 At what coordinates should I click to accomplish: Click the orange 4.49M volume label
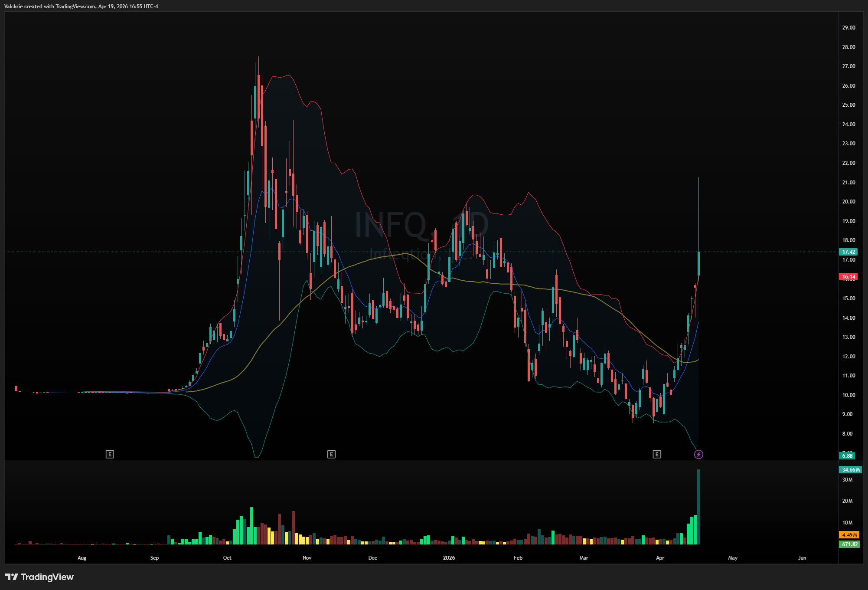pos(849,535)
